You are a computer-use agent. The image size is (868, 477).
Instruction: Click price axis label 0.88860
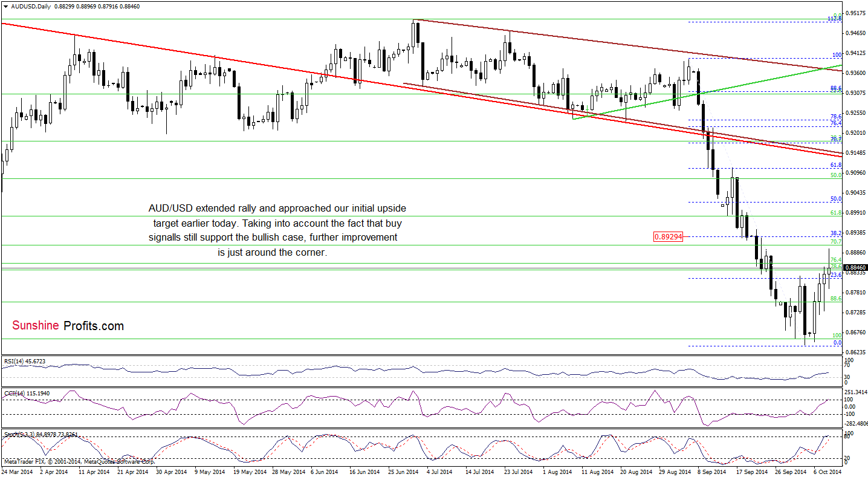pos(855,252)
